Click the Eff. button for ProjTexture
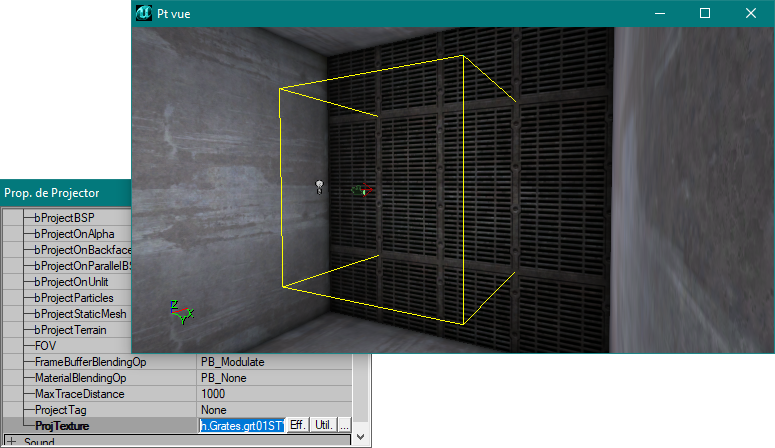The height and width of the screenshot is (448, 775). click(x=297, y=426)
